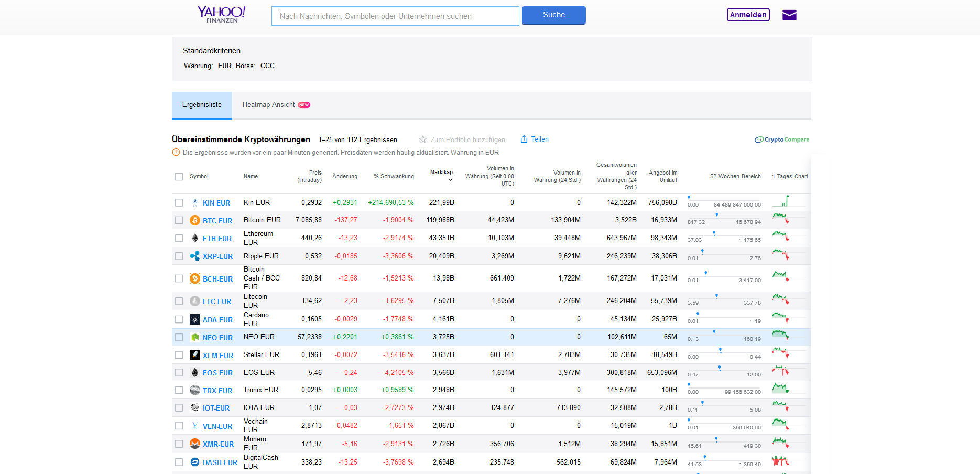The image size is (980, 474).
Task: Click the 52-week range slider for ETH-EUR
Action: (724, 235)
